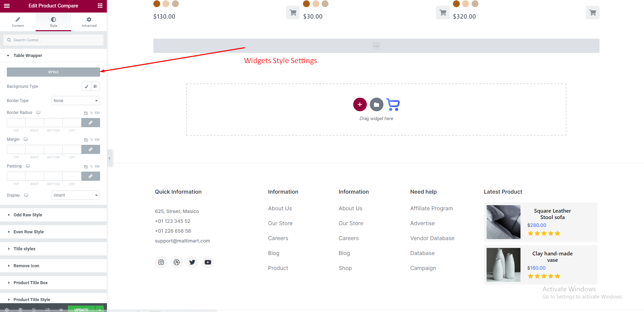Switch to the Advanced tab
644x312 pixels.
point(89,22)
